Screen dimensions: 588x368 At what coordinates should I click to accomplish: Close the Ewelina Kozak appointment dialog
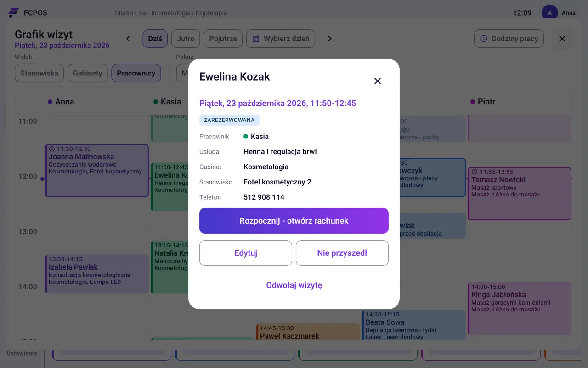(x=378, y=81)
